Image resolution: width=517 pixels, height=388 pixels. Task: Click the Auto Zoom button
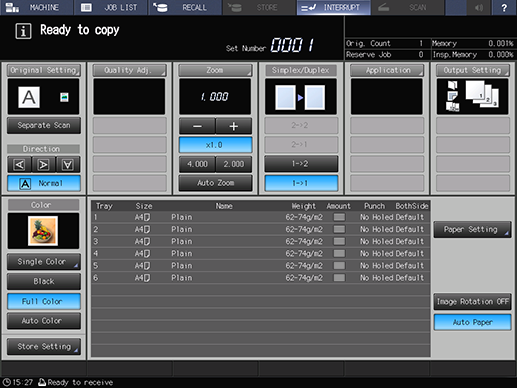pyautogui.click(x=215, y=183)
